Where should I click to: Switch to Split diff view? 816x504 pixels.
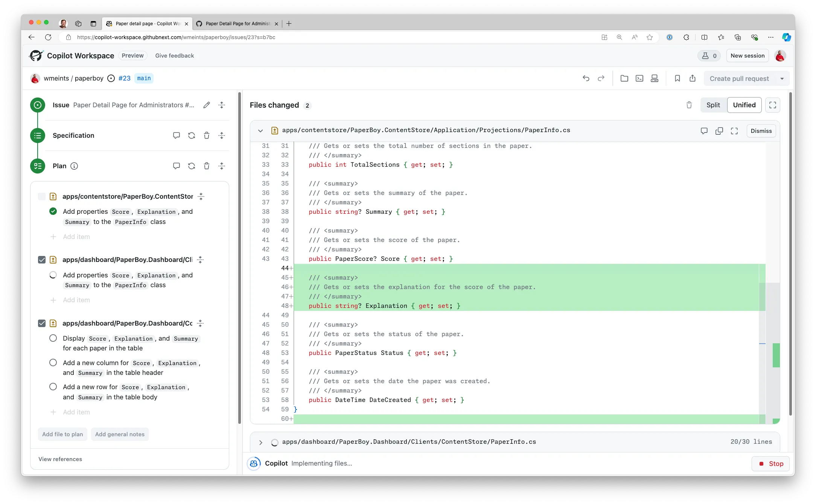[x=713, y=105]
